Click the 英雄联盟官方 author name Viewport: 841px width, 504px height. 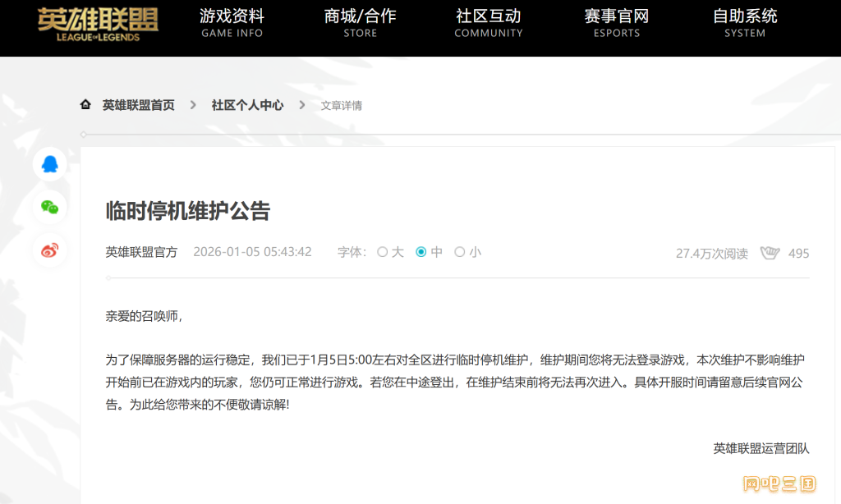point(142,252)
